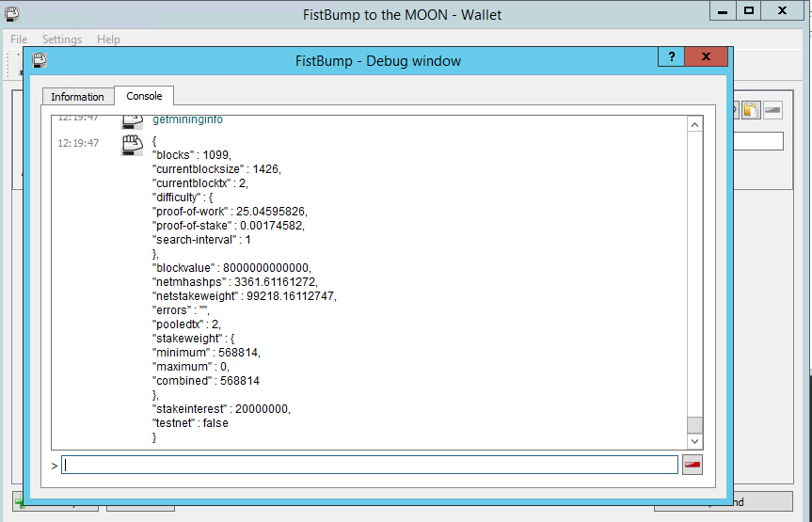
Task: Click the console scrollbar down arrow
Action: click(695, 441)
